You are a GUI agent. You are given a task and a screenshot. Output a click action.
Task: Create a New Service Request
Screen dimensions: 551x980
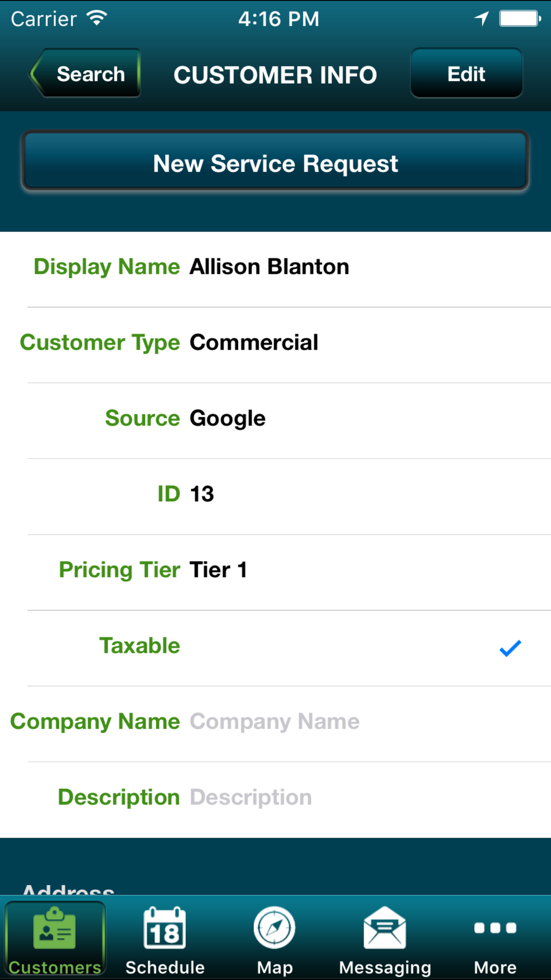[x=275, y=163]
